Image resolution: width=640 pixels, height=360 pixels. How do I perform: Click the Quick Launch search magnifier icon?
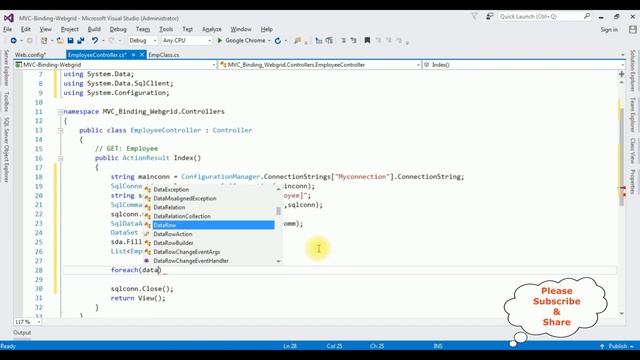[x=587, y=16]
